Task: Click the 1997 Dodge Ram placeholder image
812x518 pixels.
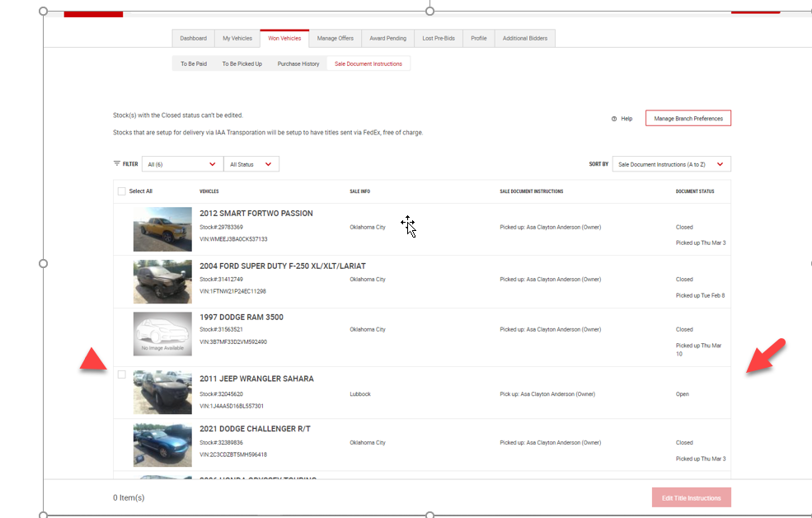Action: 162,333
